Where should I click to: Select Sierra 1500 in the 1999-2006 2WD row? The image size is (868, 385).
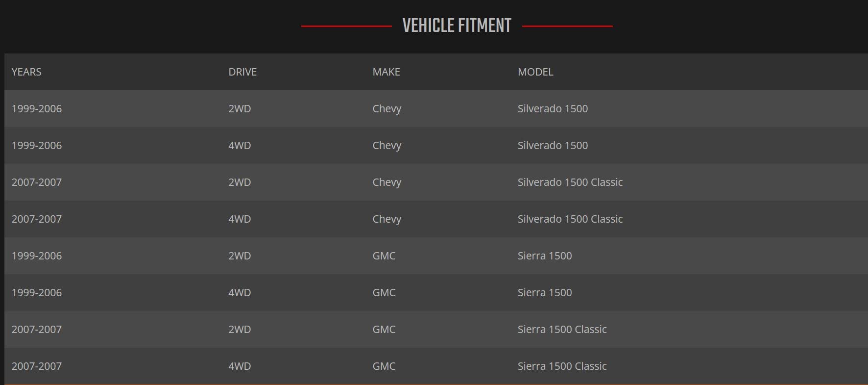pos(545,256)
